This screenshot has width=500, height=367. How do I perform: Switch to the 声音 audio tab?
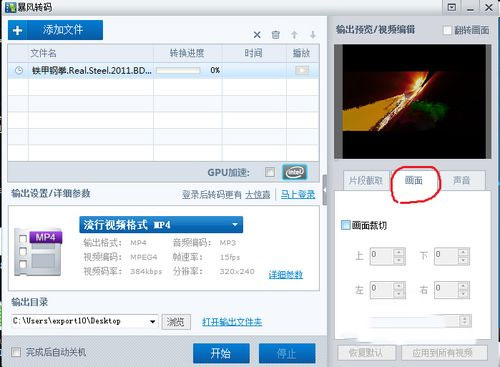tap(462, 180)
